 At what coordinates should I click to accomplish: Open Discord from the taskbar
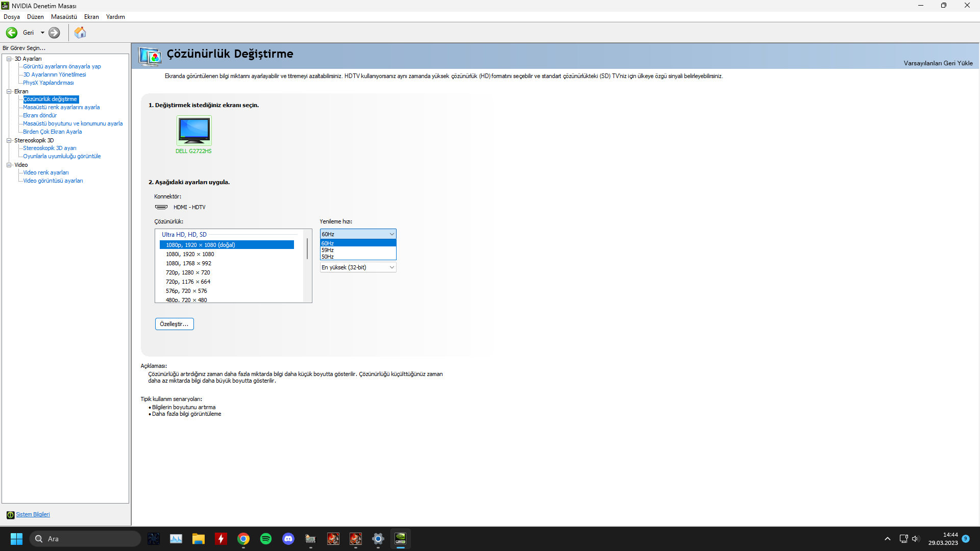[288, 539]
